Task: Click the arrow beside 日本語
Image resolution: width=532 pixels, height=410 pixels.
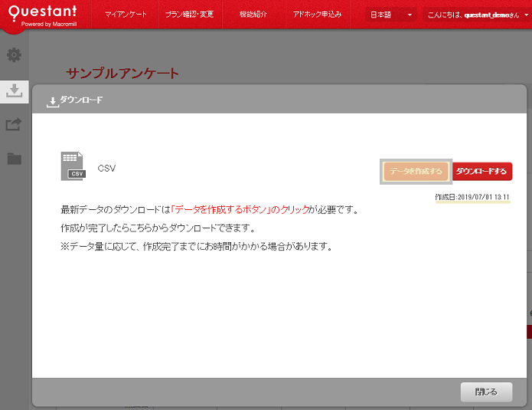Action: 410,15
